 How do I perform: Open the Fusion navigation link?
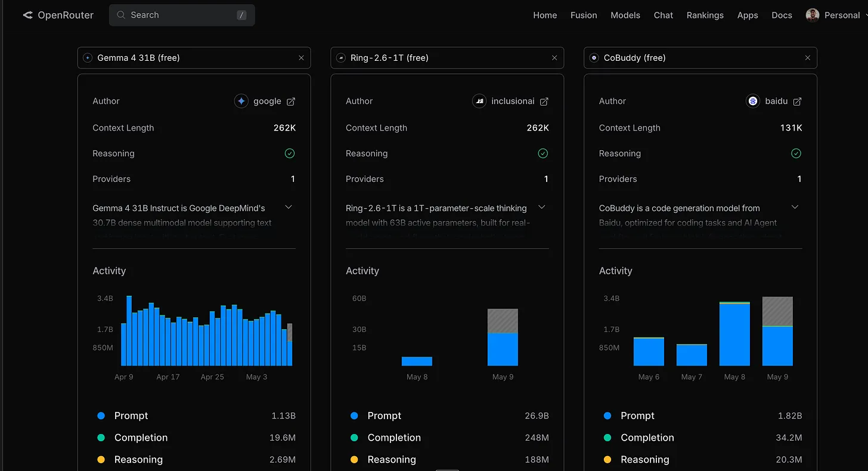584,15
